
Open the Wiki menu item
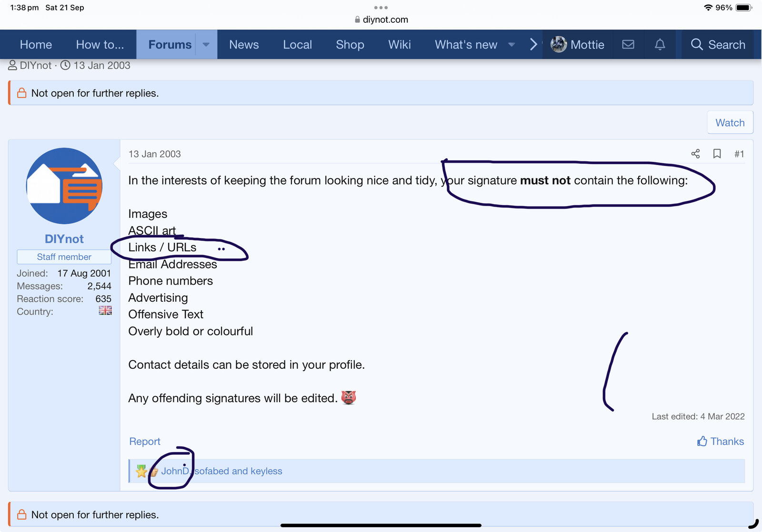399,45
